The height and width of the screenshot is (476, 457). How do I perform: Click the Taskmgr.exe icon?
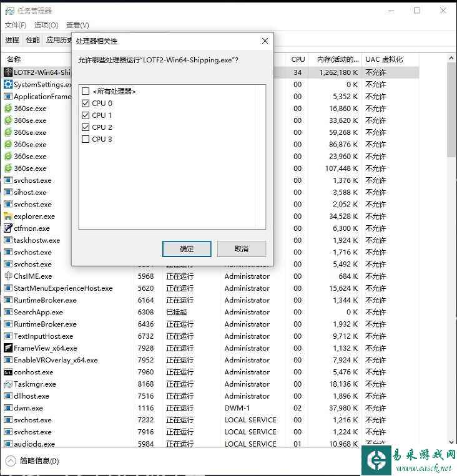click(x=8, y=384)
